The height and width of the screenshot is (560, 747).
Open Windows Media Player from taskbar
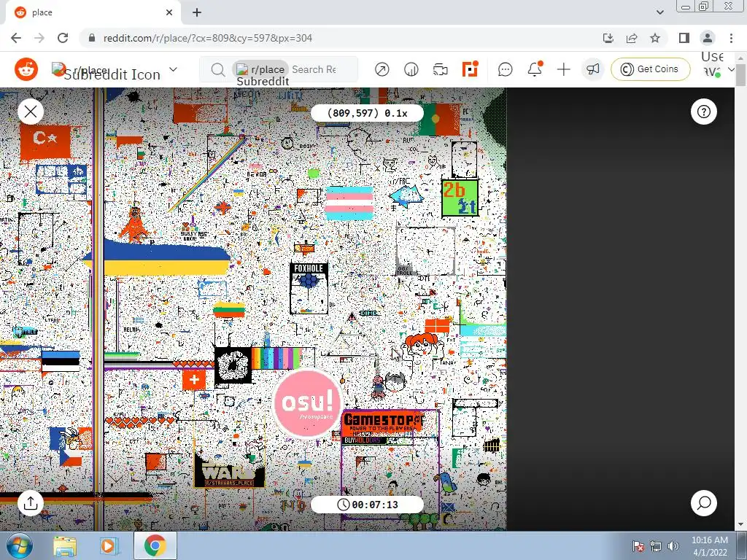pyautogui.click(x=109, y=546)
